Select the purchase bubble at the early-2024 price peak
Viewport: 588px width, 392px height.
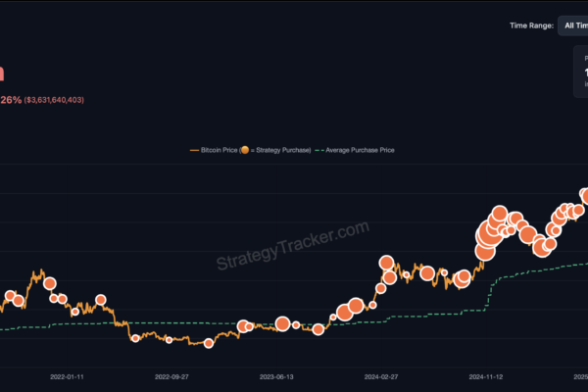tap(386, 263)
